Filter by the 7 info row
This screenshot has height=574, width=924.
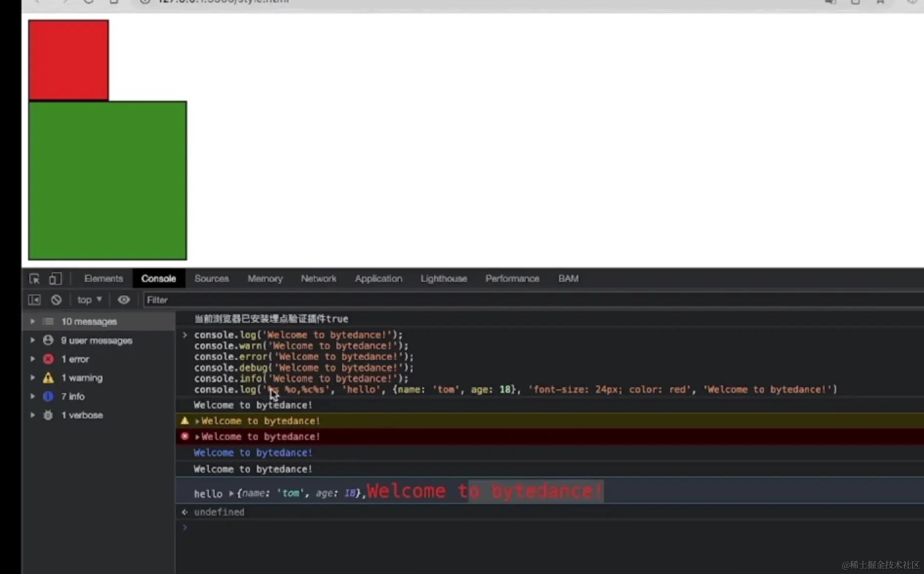tap(99, 396)
